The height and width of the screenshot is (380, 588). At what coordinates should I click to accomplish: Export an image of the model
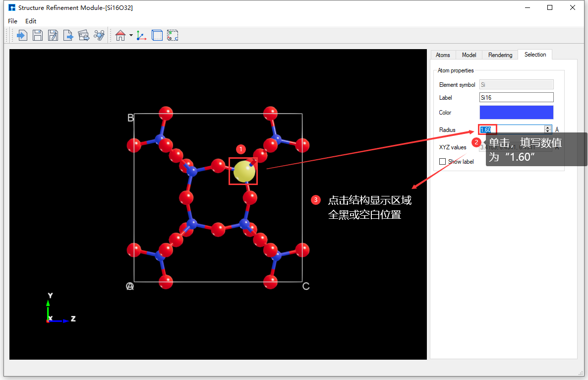[x=84, y=35]
